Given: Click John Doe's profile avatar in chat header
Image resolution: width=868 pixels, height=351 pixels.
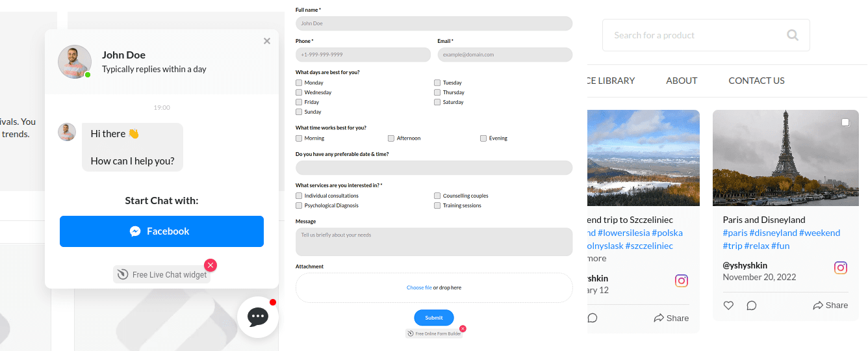Looking at the screenshot, I should [x=75, y=62].
